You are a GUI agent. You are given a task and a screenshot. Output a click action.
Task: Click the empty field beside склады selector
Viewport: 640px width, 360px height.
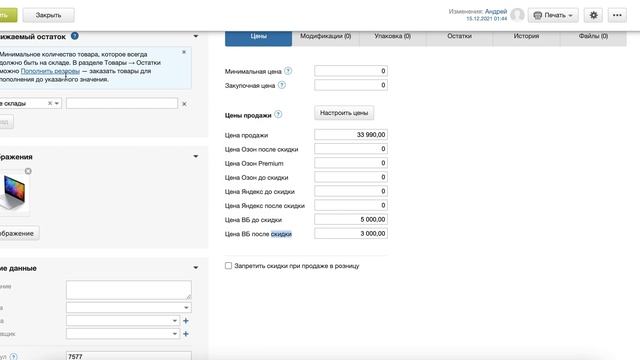click(x=122, y=103)
